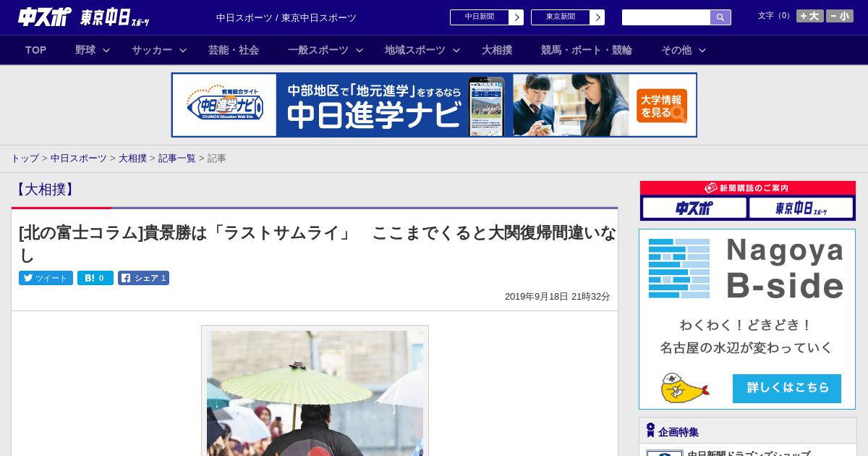Click the arrow beside 中日新聞
This screenshot has width=868, height=456.
(x=516, y=17)
